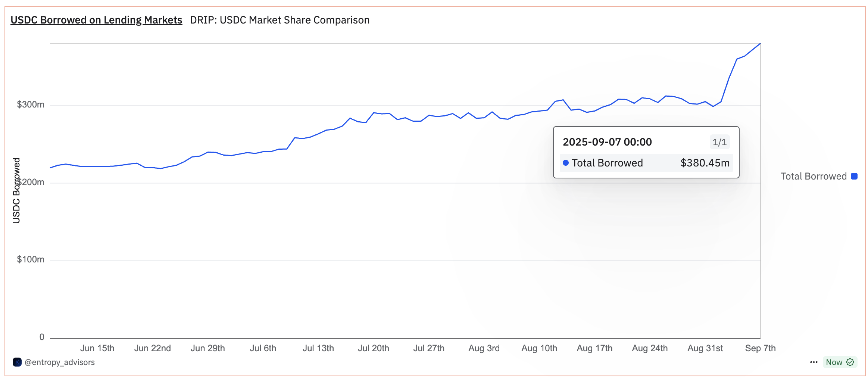Image resolution: width=868 pixels, height=377 pixels.
Task: Open the @entropy_advisors author link
Action: point(60,362)
